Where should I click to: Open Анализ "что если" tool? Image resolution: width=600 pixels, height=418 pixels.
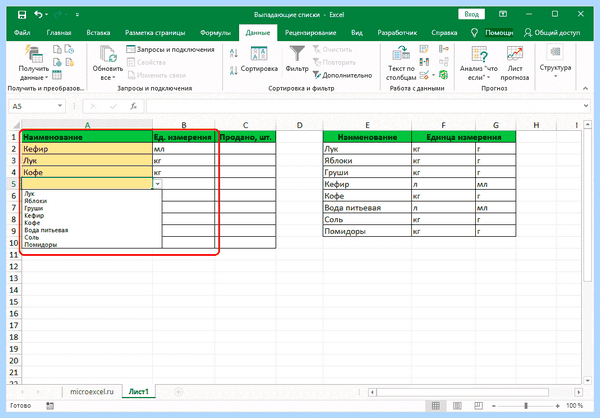coord(479,62)
